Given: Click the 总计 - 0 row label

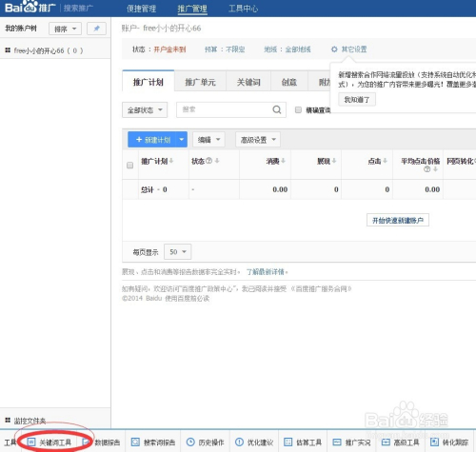Looking at the screenshot, I should pyautogui.click(x=154, y=189).
